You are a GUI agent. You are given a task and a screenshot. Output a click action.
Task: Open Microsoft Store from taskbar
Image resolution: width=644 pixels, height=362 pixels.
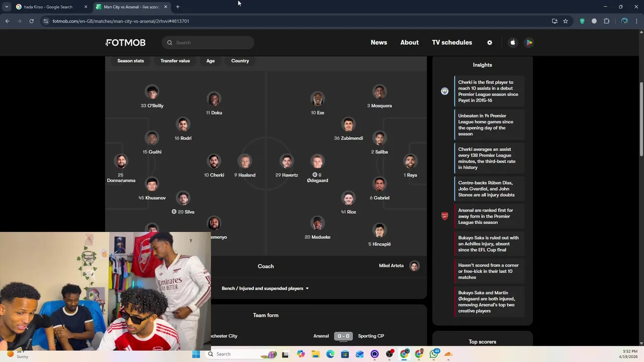[x=345, y=354]
